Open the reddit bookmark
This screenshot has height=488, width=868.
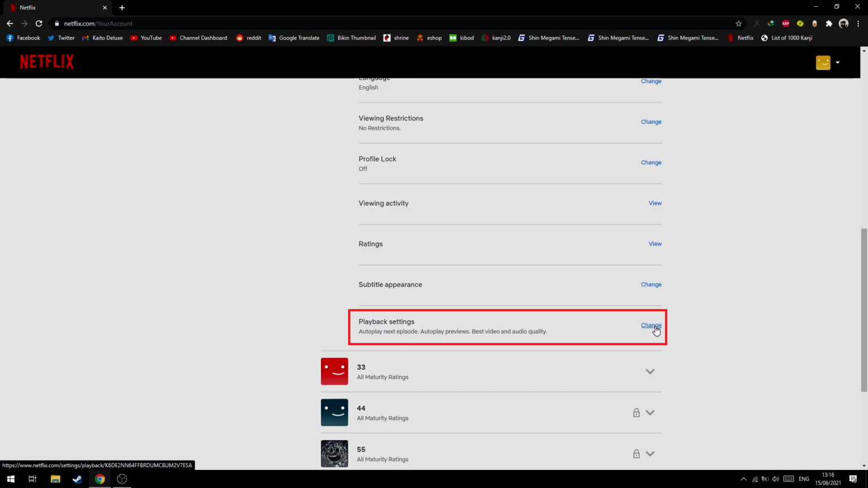[249, 38]
